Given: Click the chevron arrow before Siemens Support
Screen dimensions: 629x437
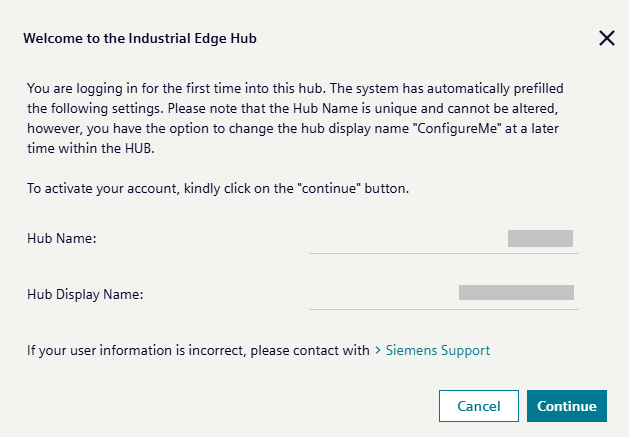Looking at the screenshot, I should (377, 351).
